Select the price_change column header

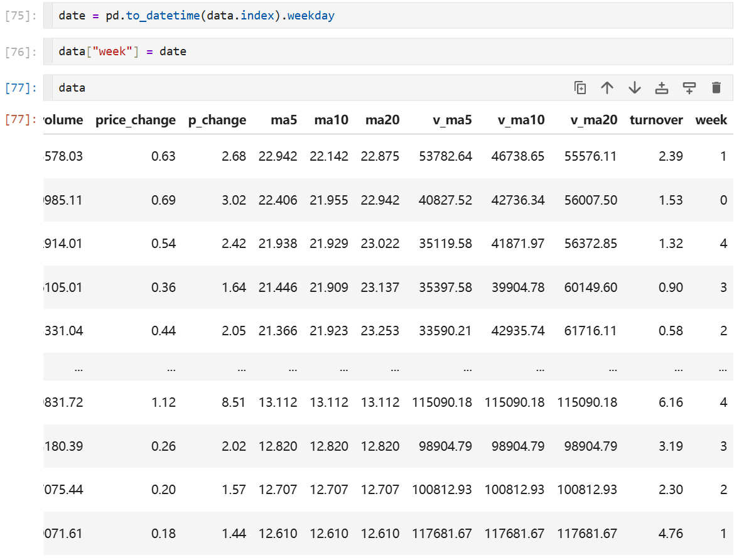tap(135, 120)
